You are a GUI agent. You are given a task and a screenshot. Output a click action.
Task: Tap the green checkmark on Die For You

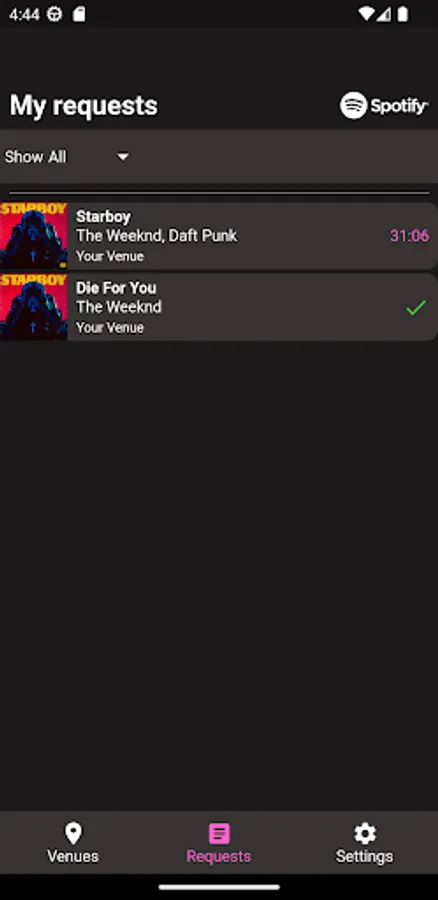click(416, 308)
